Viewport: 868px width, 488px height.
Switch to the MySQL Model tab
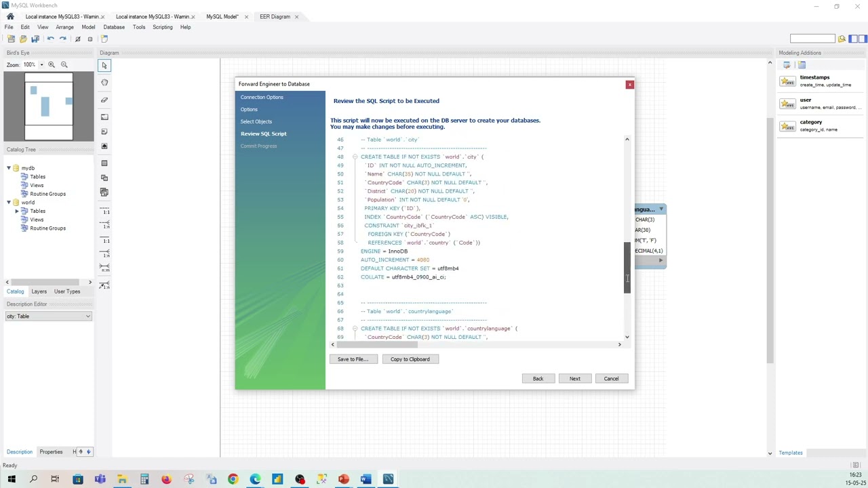[222, 16]
